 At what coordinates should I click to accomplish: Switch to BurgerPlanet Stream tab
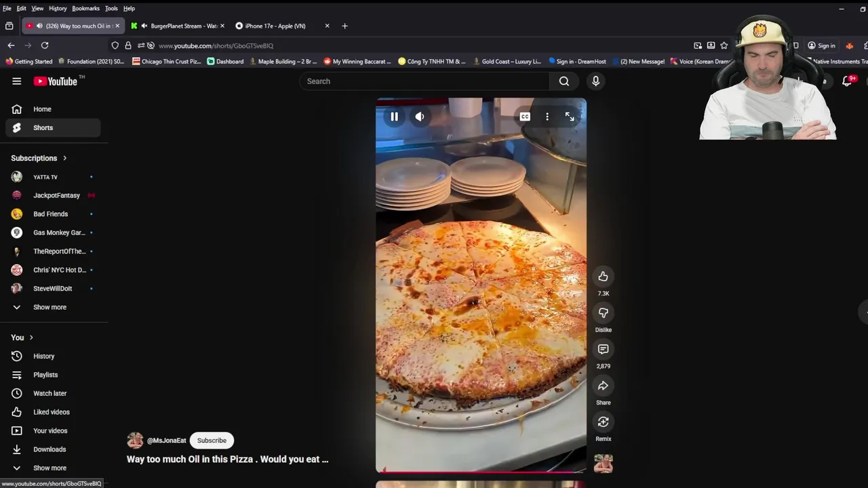(x=178, y=26)
